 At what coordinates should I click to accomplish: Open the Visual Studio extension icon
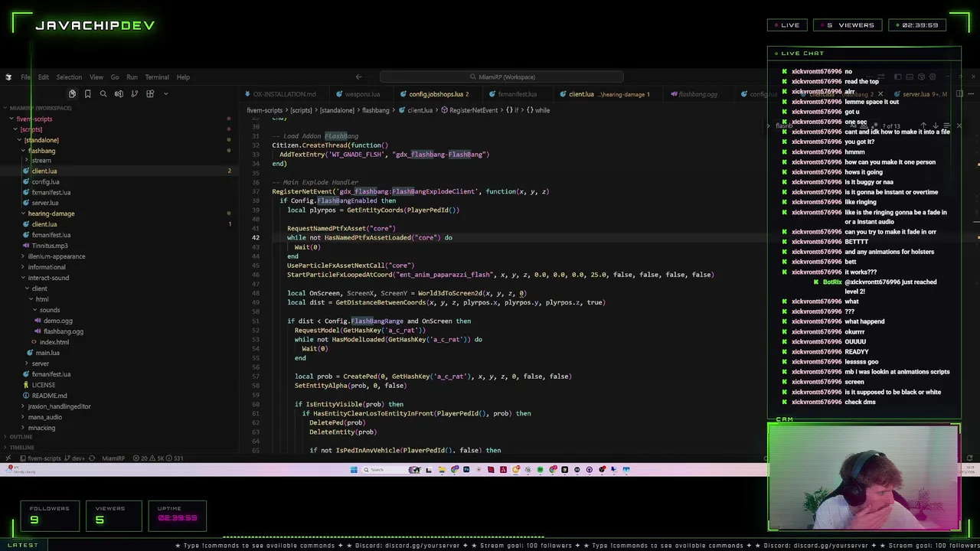tap(119, 93)
